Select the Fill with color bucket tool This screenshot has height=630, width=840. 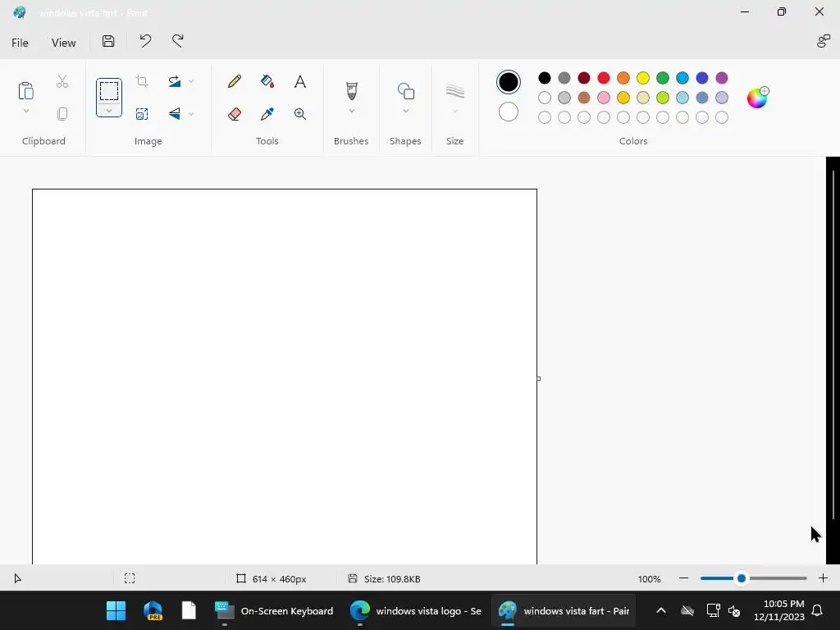pyautogui.click(x=267, y=81)
